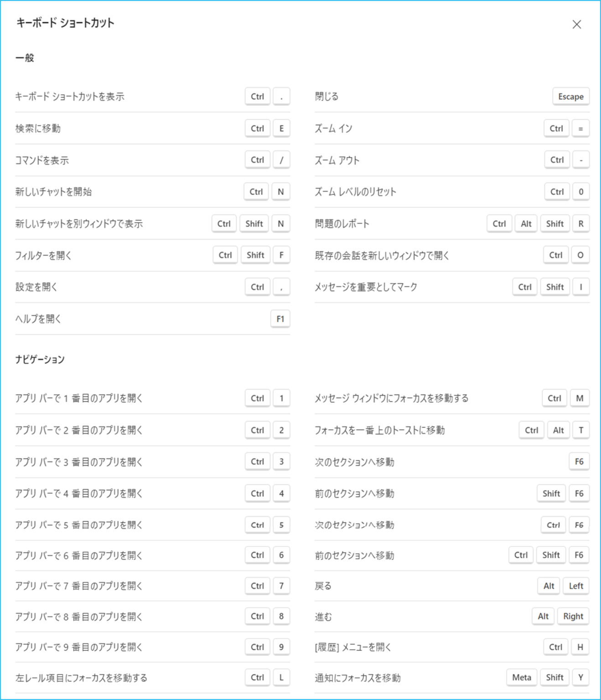Click the Escape key badge

coord(570,97)
